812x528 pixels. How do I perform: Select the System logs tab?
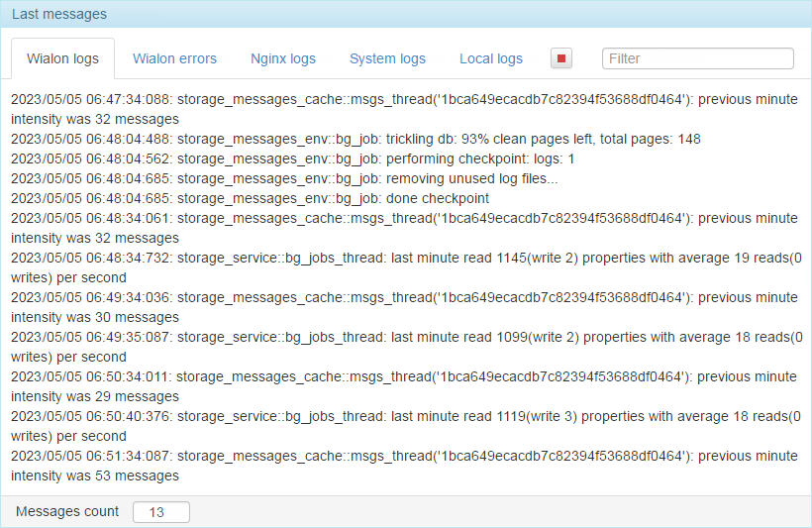(387, 58)
